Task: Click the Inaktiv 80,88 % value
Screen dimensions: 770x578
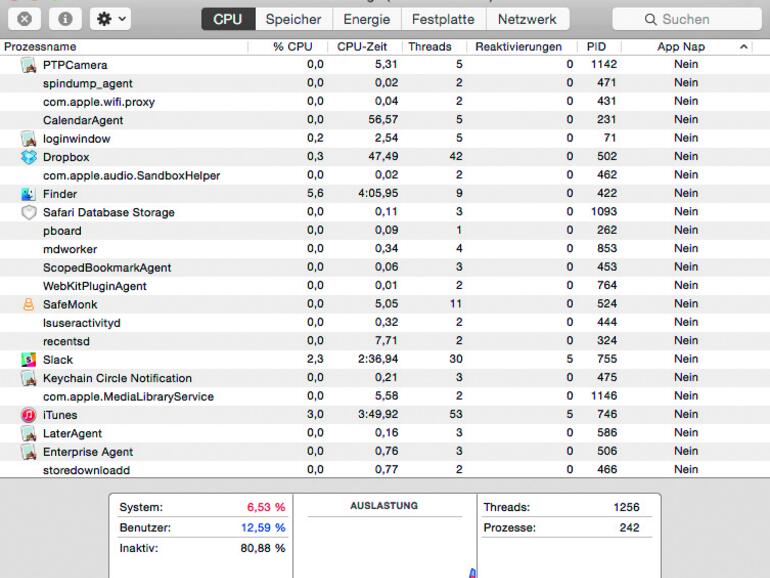Action: pos(263,549)
